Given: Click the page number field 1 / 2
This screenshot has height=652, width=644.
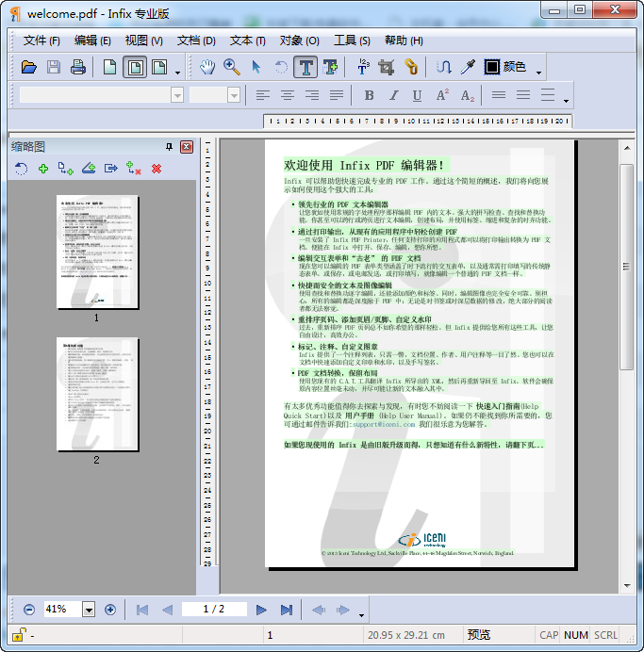Looking at the screenshot, I should tap(214, 610).
